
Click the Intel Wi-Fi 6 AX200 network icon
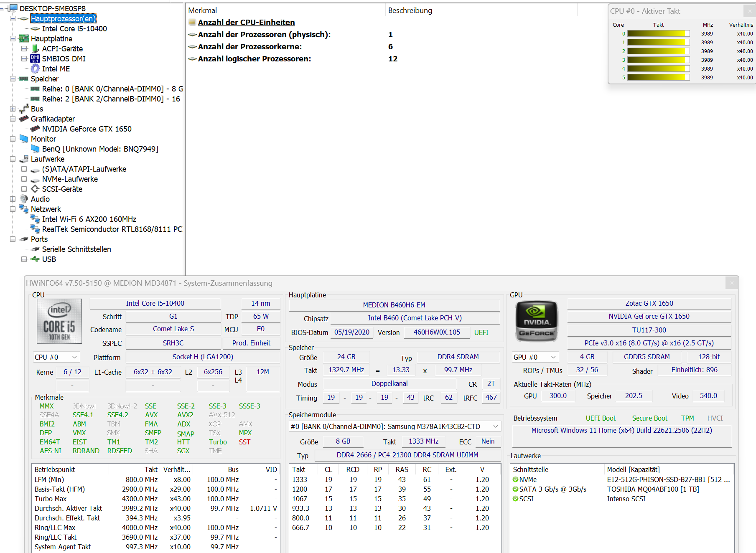pyautogui.click(x=36, y=218)
